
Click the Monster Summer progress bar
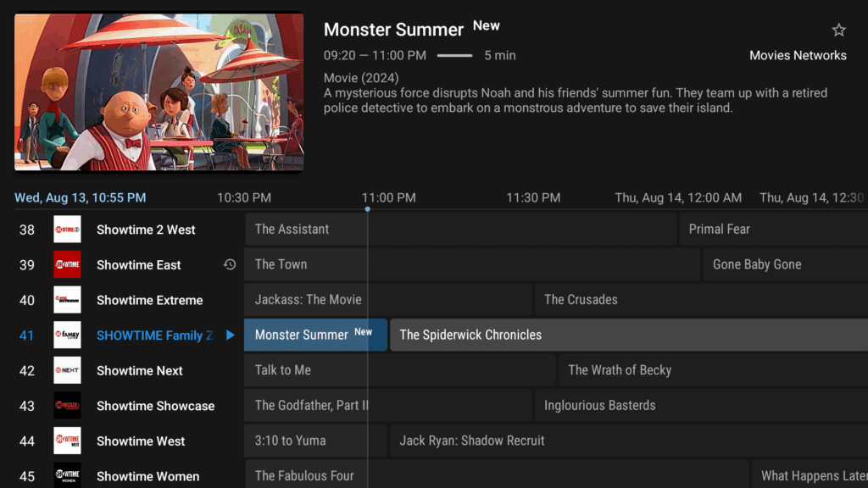click(x=454, y=55)
